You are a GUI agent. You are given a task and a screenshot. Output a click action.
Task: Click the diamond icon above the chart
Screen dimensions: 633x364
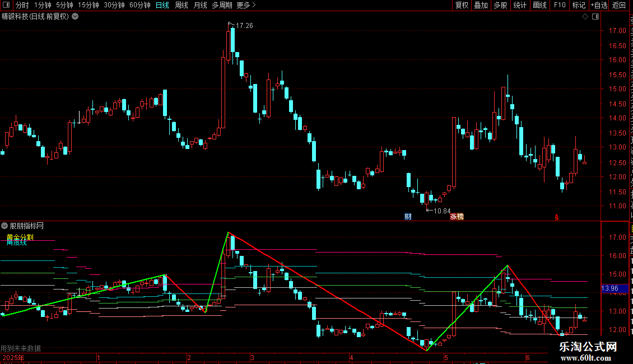pyautogui.click(x=585, y=17)
